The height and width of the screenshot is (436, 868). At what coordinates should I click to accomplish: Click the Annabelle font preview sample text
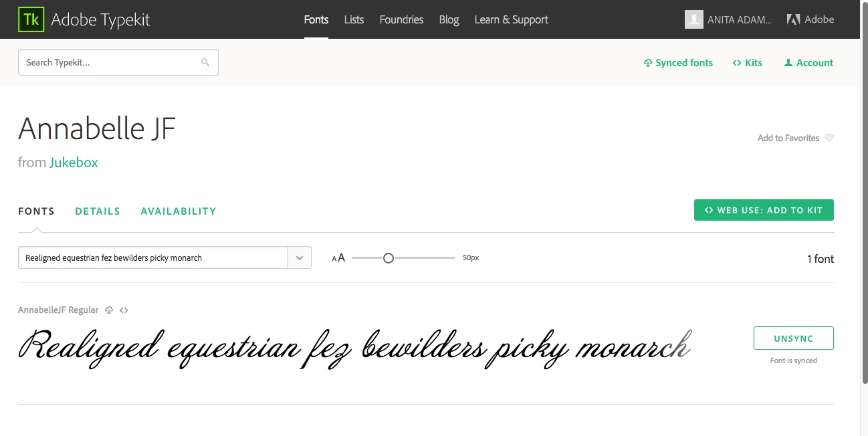(354, 348)
